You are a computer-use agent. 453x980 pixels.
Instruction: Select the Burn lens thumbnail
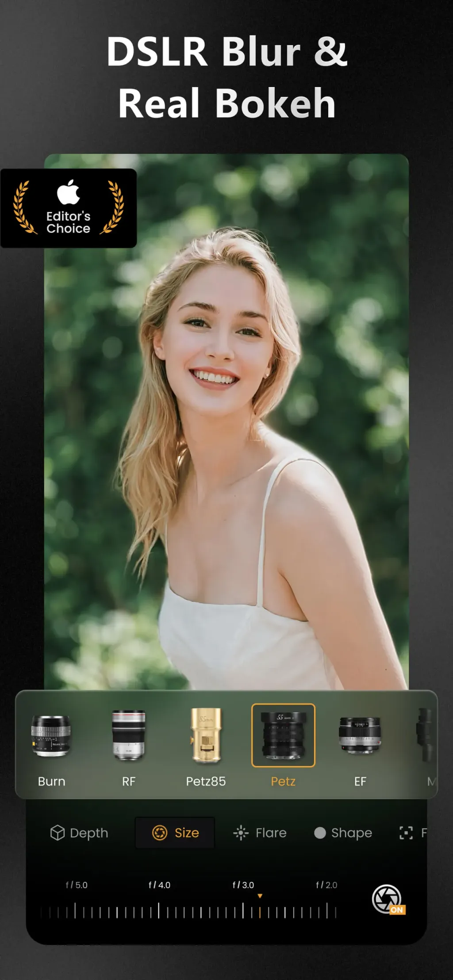pos(51,736)
